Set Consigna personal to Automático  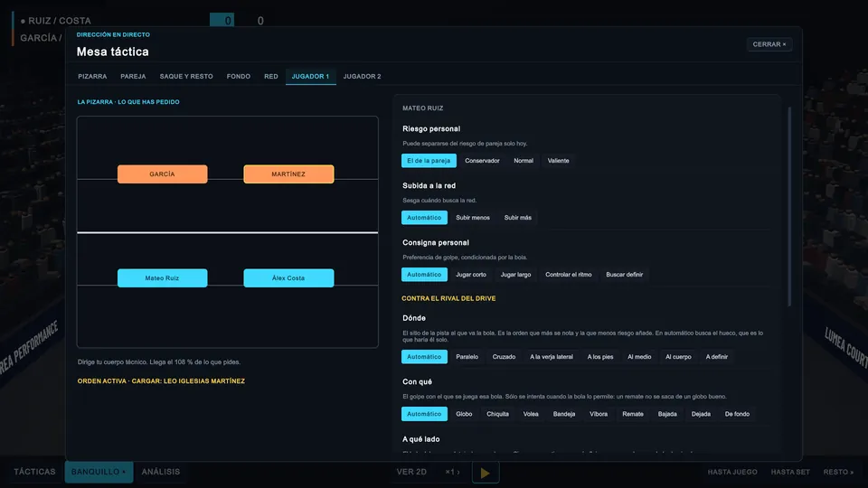click(x=424, y=275)
